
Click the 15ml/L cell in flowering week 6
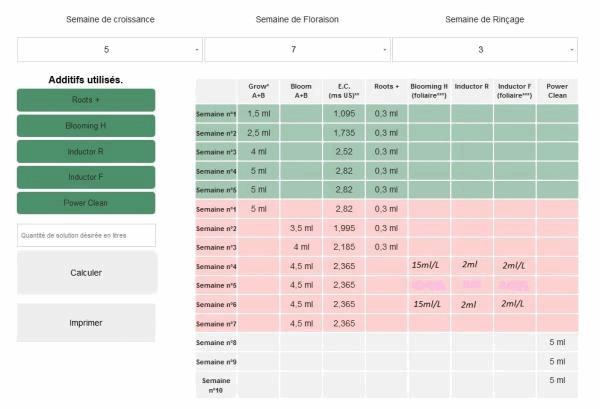pyautogui.click(x=427, y=304)
